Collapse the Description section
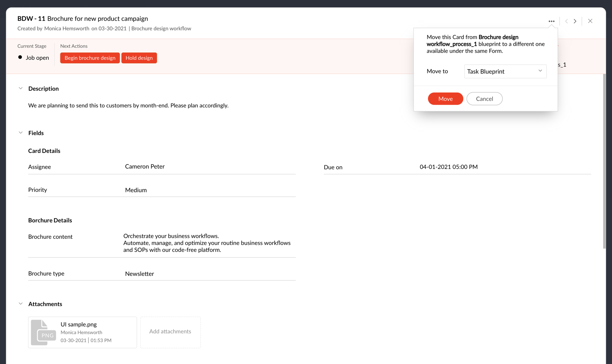Viewport: 612px width, 364px height. 21,88
